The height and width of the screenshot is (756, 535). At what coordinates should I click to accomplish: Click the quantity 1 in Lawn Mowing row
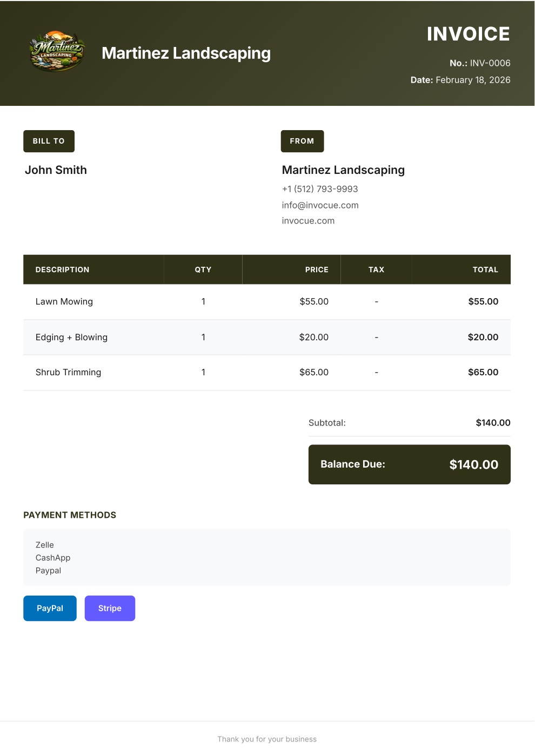(x=203, y=301)
